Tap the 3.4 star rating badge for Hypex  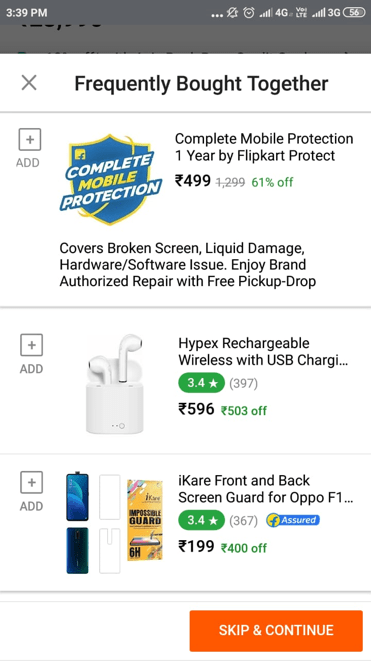tap(202, 383)
